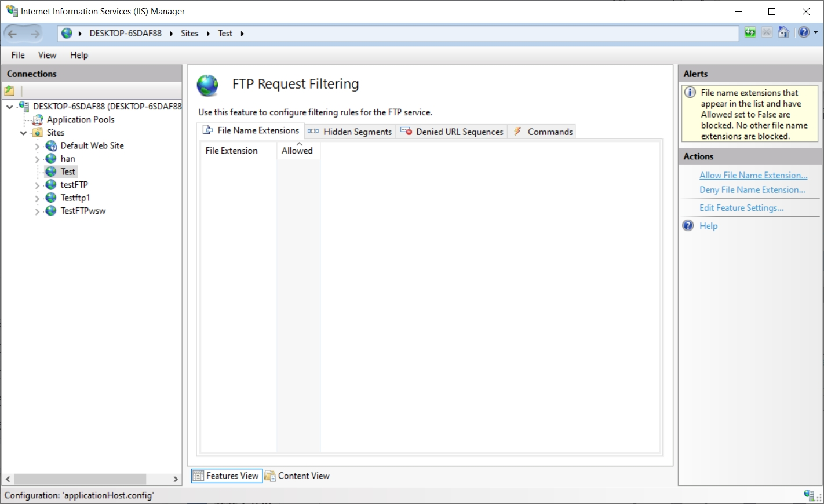Click the status bar network icon
This screenshot has height=504, width=824.
810,495
